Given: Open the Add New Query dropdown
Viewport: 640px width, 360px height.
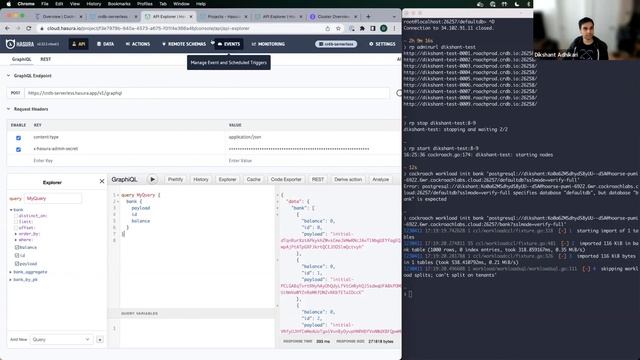Looking at the screenshot, I should point(61,340).
